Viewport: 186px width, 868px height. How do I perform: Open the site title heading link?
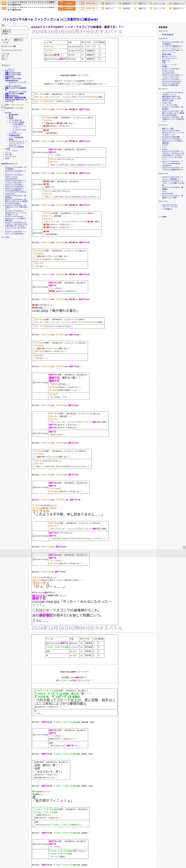tap(50, 20)
